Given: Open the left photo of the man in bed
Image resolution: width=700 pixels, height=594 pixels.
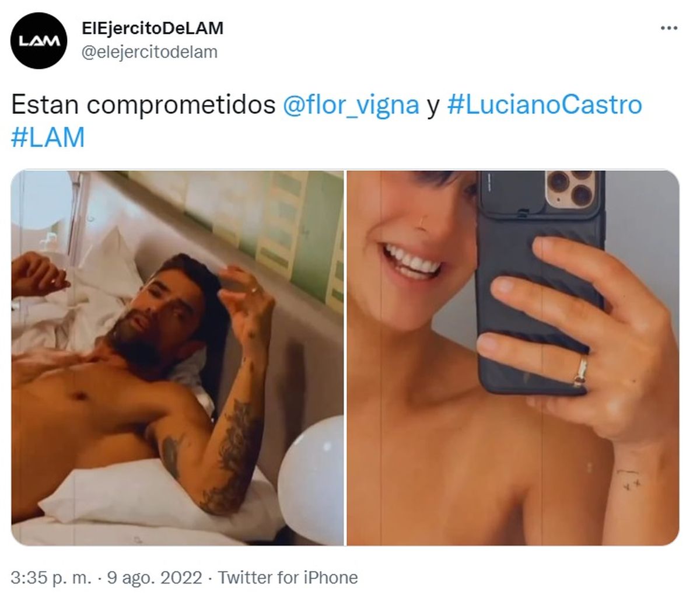Looking at the screenshot, I should tap(177, 358).
